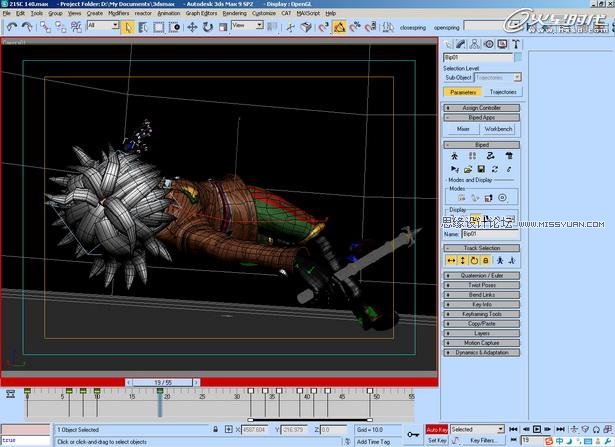Activate Select and Scale tool
The image size is (615, 447).
[x=223, y=27]
